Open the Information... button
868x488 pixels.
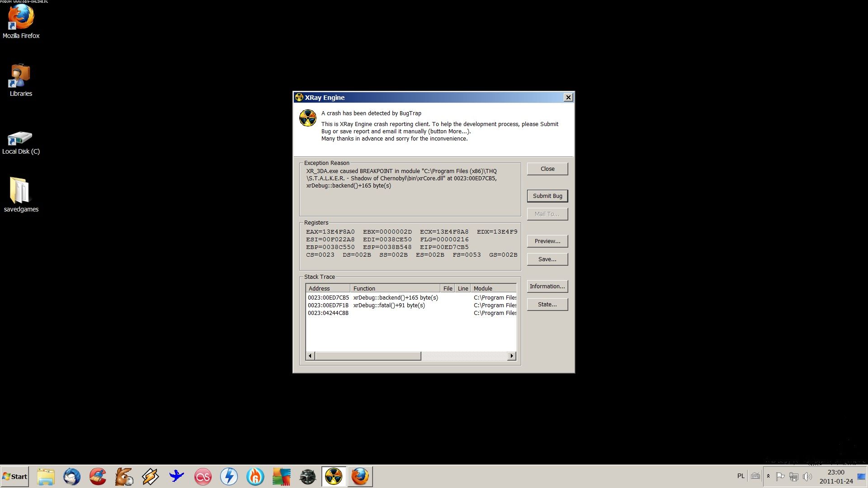[547, 286]
